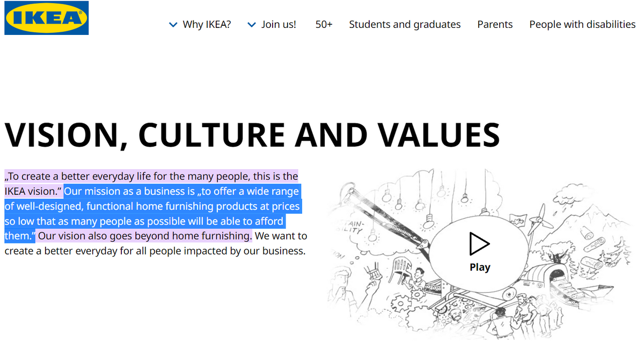Image resolution: width=644 pixels, height=348 pixels.
Task: Click the "Our vision also goes beyond" sentence
Action: pyautogui.click(x=145, y=236)
